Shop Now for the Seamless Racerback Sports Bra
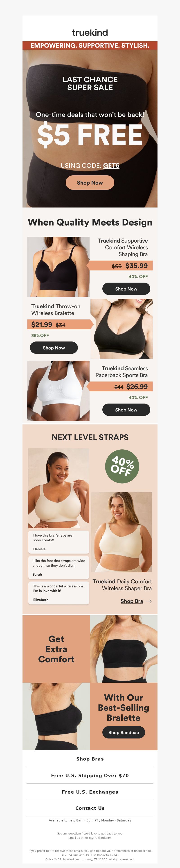The height and width of the screenshot is (868, 180). [x=126, y=410]
